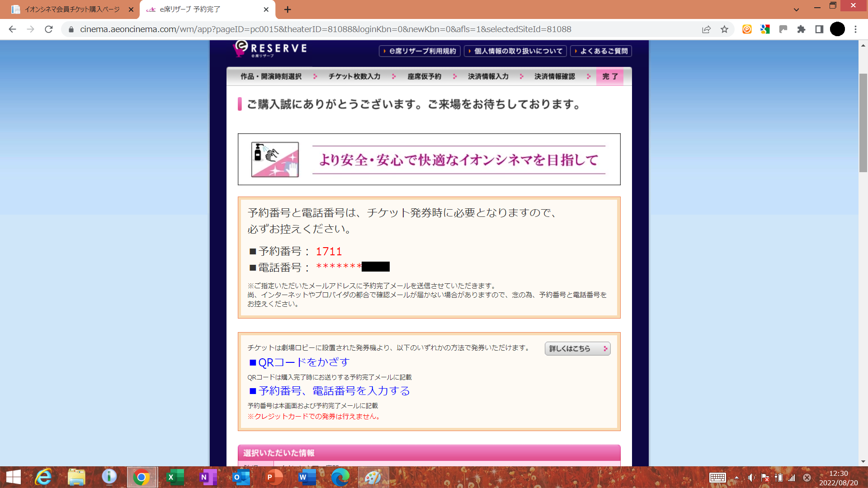868x488 pixels.
Task: Click the page scrollbar thumb
Action: tap(863, 122)
